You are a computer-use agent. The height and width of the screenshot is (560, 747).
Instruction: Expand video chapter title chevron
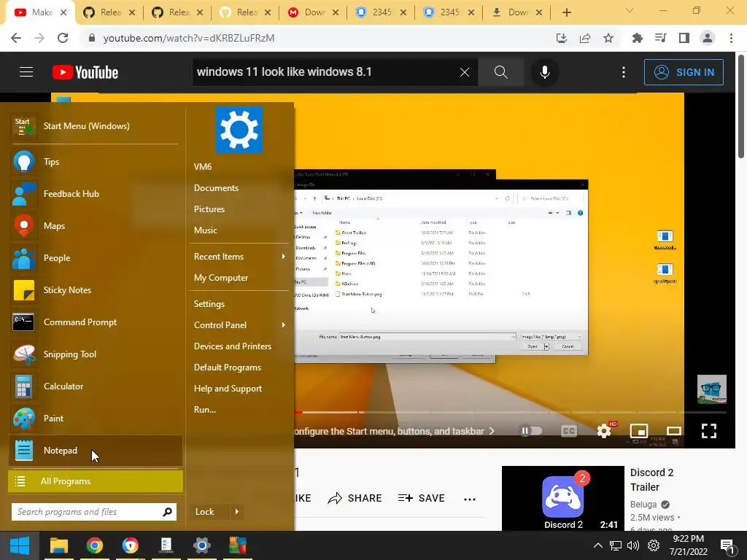[x=492, y=431]
